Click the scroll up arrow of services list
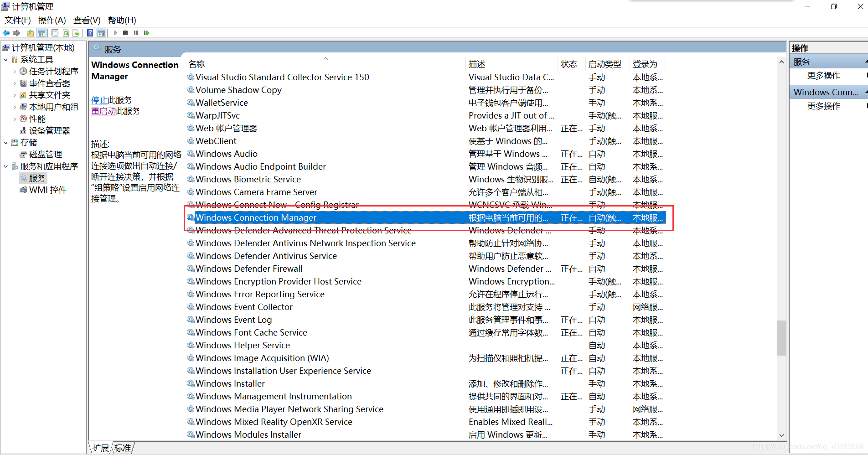The width and height of the screenshot is (868, 455). point(781,62)
